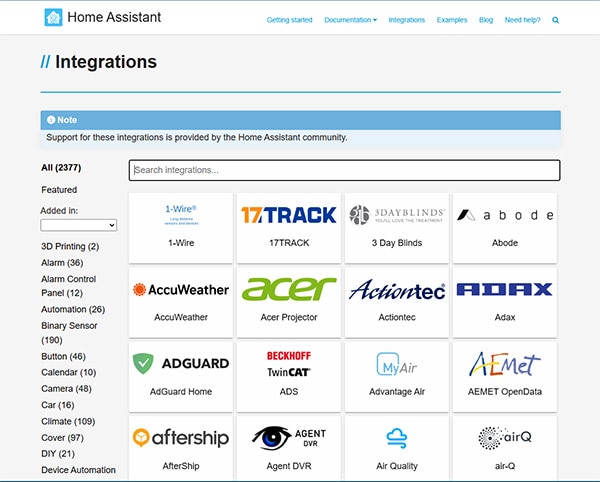Screen dimensions: 600x482
Task: Open the Beckhoff TwinCAT ADS card
Action: 289,377
